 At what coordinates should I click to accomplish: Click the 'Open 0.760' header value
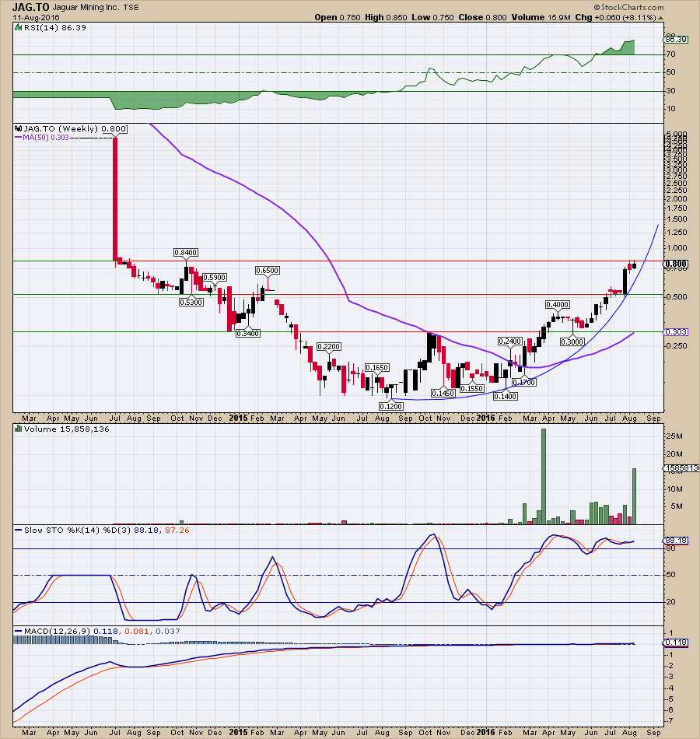338,17
